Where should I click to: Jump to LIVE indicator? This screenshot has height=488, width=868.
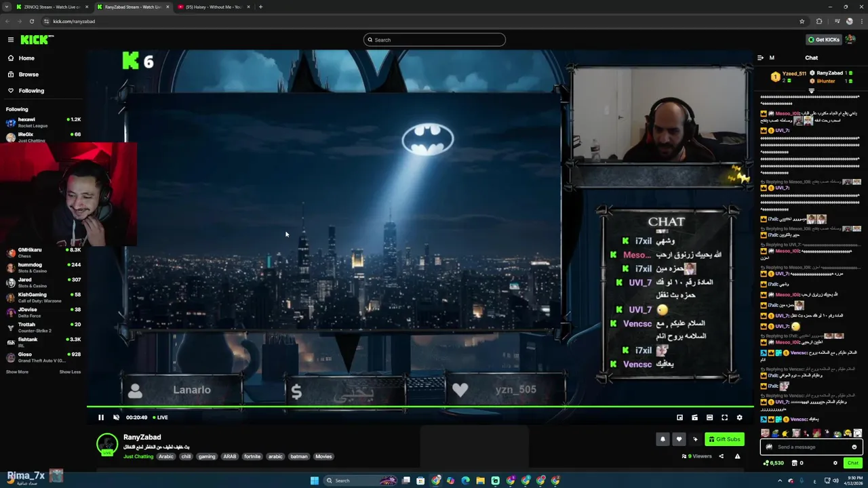tap(160, 418)
